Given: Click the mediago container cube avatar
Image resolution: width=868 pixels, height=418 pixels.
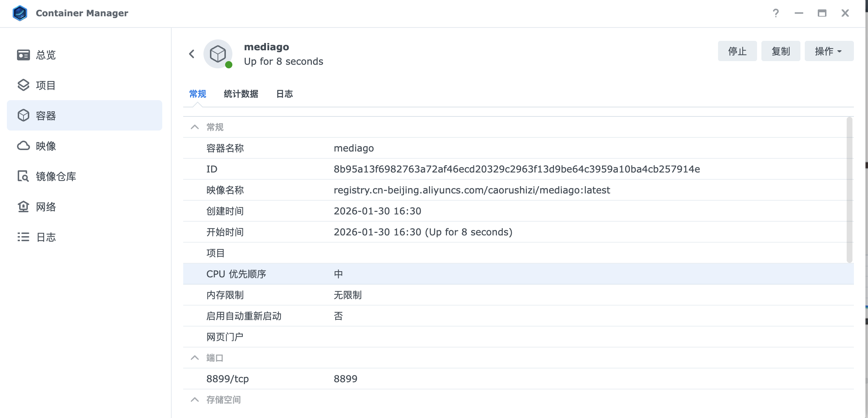Looking at the screenshot, I should (x=218, y=54).
